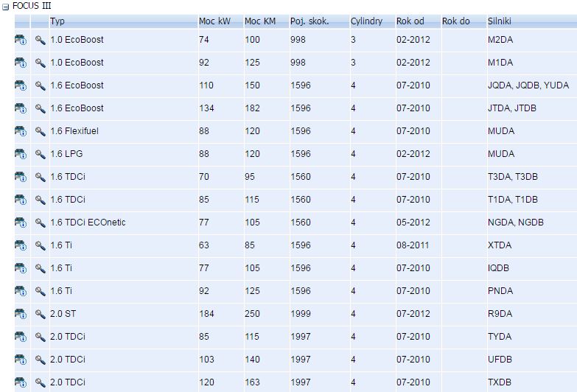577x392 pixels.
Task: Open vehicle info icon for 1.0 EcoBoost 74 kW
Action: click(21, 40)
